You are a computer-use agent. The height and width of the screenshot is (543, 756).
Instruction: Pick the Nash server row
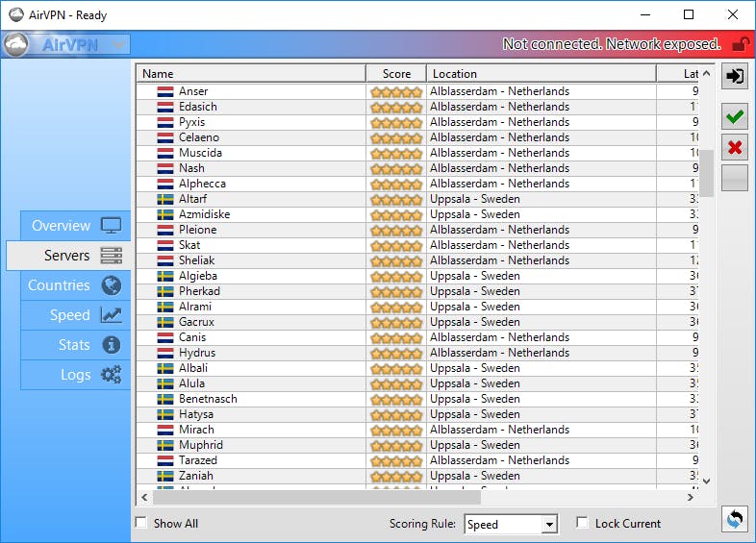click(417, 168)
